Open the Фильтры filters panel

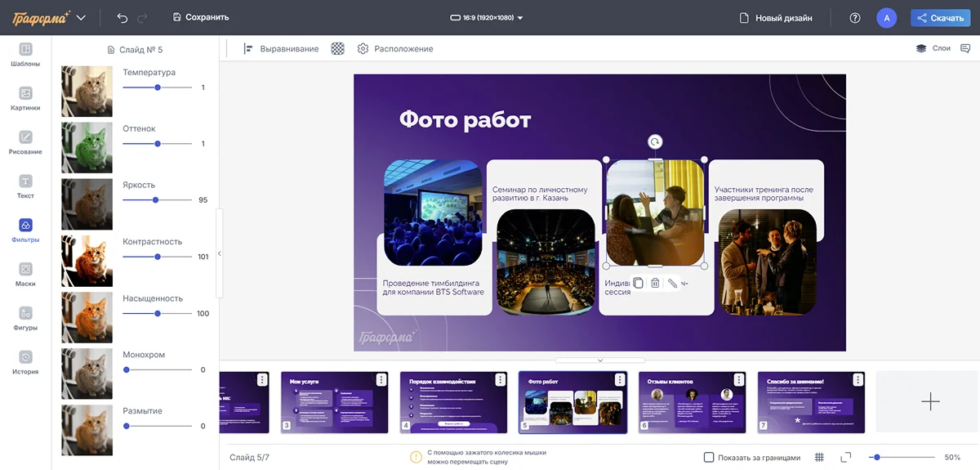coord(25,231)
